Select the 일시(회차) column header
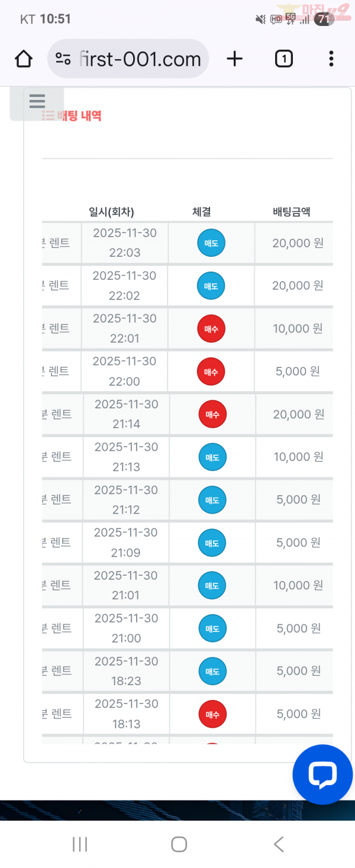355x868 pixels. (111, 211)
